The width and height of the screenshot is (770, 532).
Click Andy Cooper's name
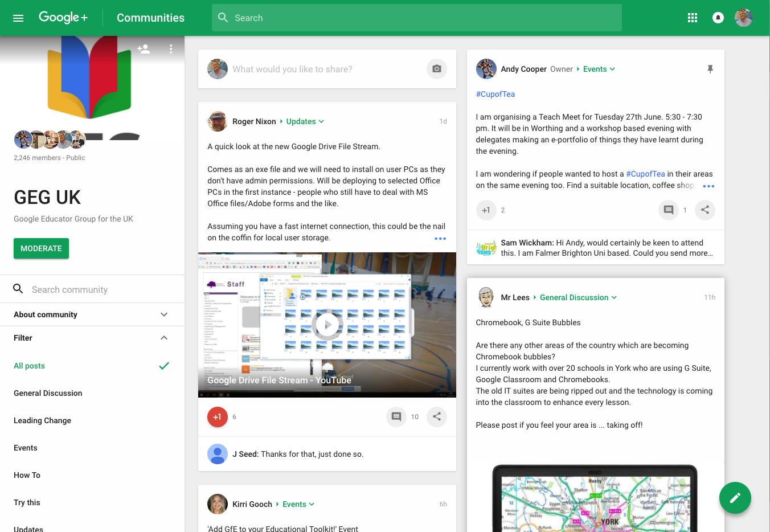point(524,69)
